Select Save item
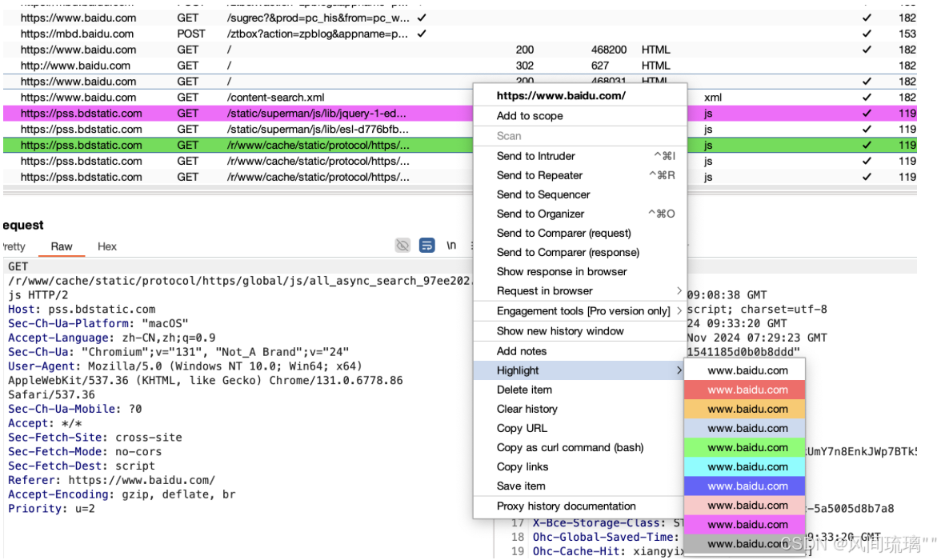This screenshot has width=941, height=560. [x=580, y=486]
